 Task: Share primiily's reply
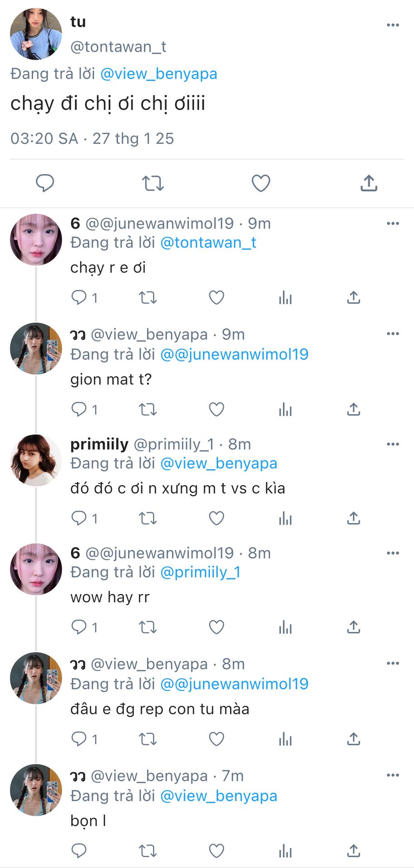coord(353,518)
